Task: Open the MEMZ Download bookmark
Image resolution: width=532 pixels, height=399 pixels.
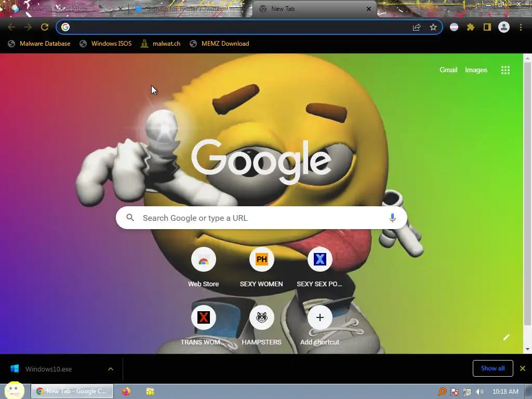Action: click(x=220, y=44)
